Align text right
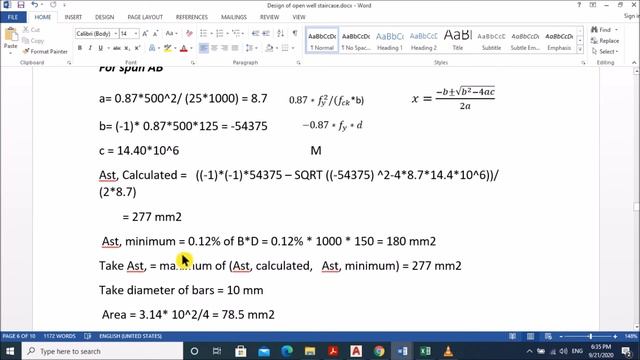 click(x=224, y=48)
